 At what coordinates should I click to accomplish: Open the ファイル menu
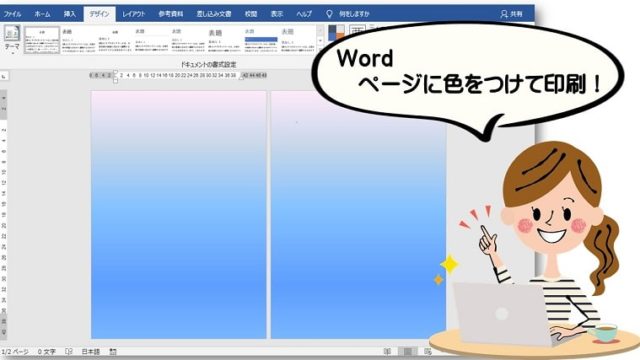click(x=12, y=14)
